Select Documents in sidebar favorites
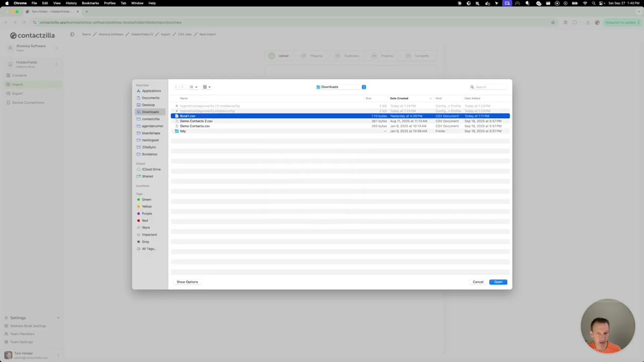This screenshot has height=362, width=644. pyautogui.click(x=151, y=98)
